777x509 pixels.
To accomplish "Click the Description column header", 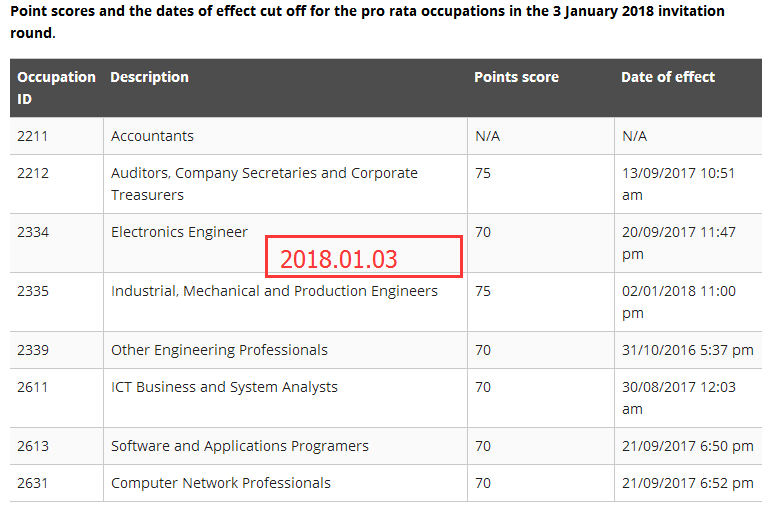I will (x=149, y=77).
